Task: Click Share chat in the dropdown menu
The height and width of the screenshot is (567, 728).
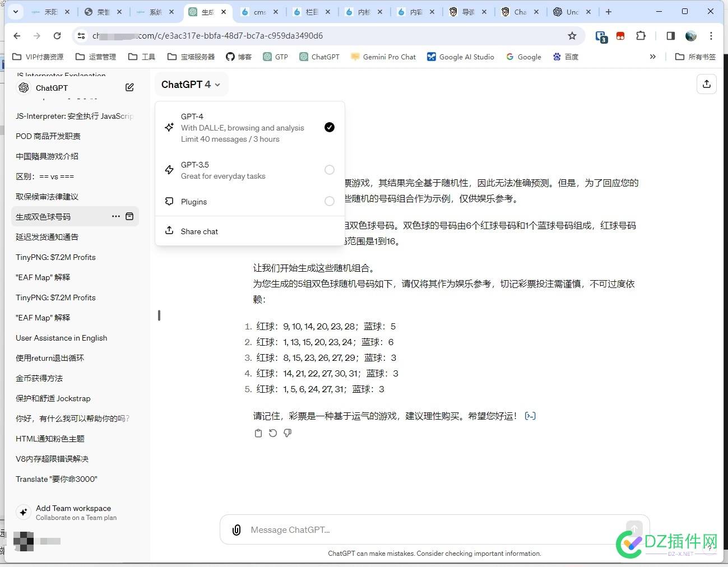Action: click(249, 231)
